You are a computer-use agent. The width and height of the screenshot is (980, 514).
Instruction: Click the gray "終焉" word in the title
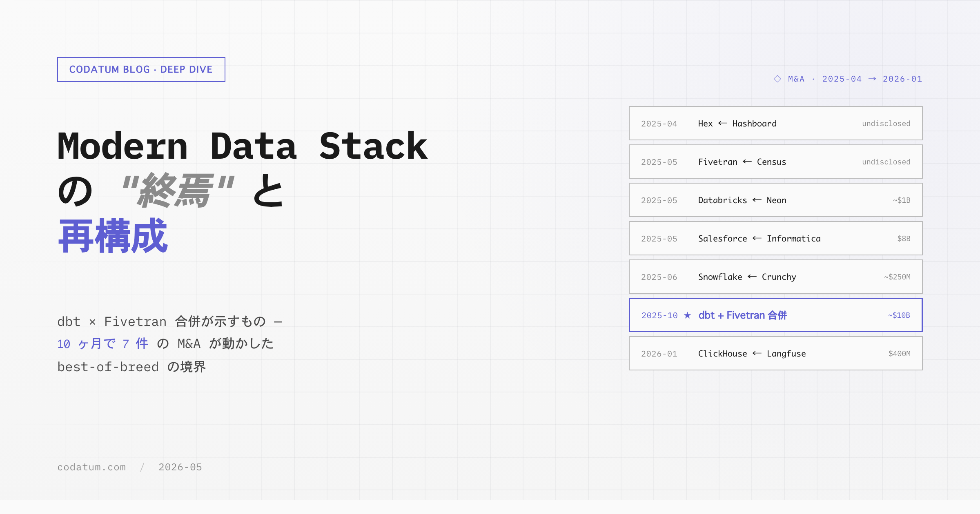(x=178, y=191)
